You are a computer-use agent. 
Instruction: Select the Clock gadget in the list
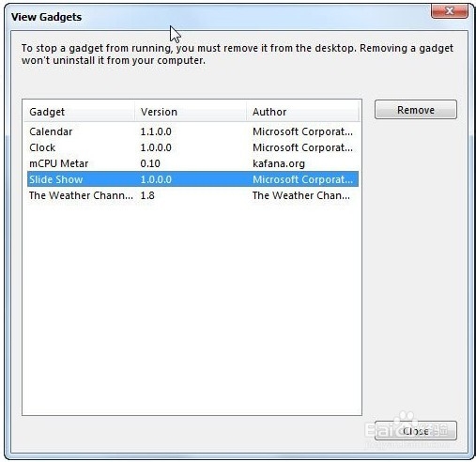[192, 147]
